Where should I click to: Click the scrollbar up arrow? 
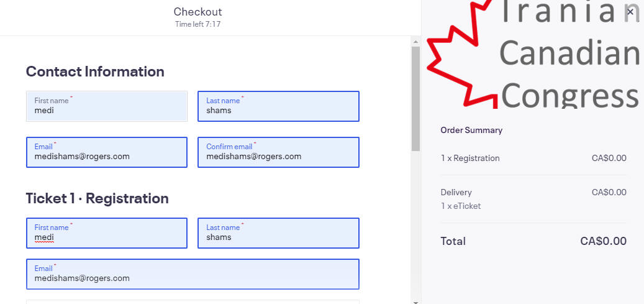pos(415,42)
